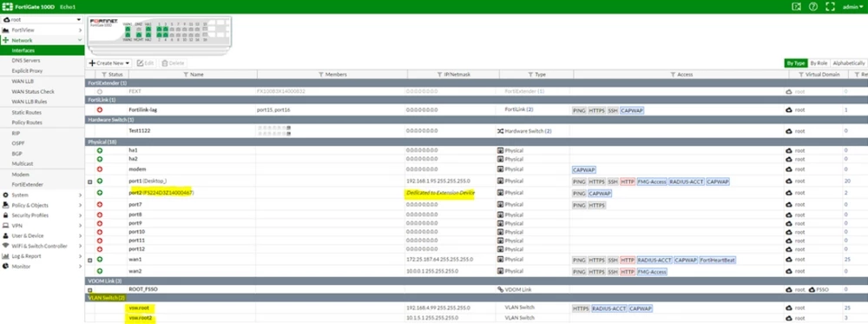The width and height of the screenshot is (868, 324).
Task: Click the filter icon in IP/Netmask column header
Action: click(x=440, y=74)
